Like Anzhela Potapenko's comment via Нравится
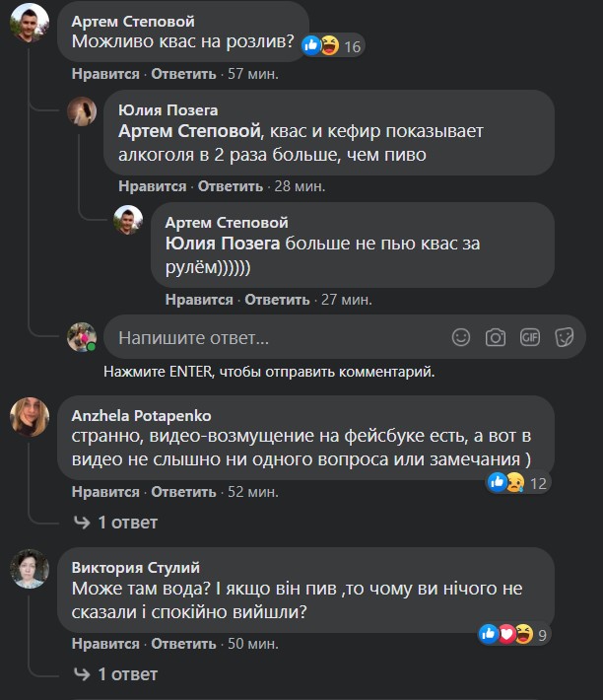The height and width of the screenshot is (700, 603). 105,492
